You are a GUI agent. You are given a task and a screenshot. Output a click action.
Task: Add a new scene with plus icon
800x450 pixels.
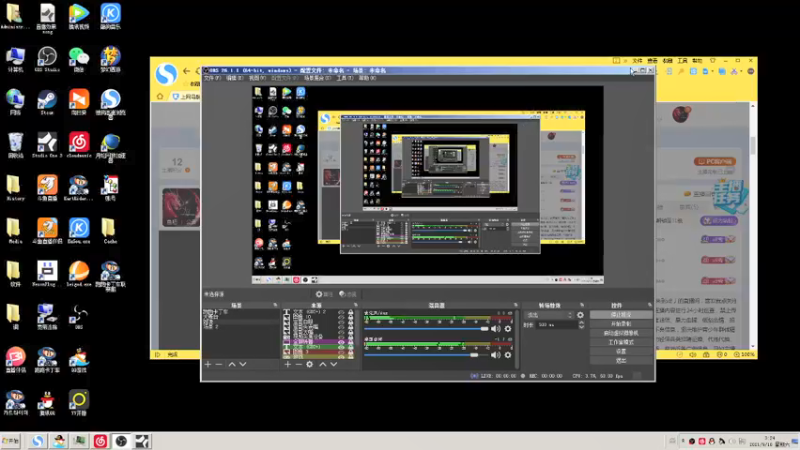(x=208, y=364)
